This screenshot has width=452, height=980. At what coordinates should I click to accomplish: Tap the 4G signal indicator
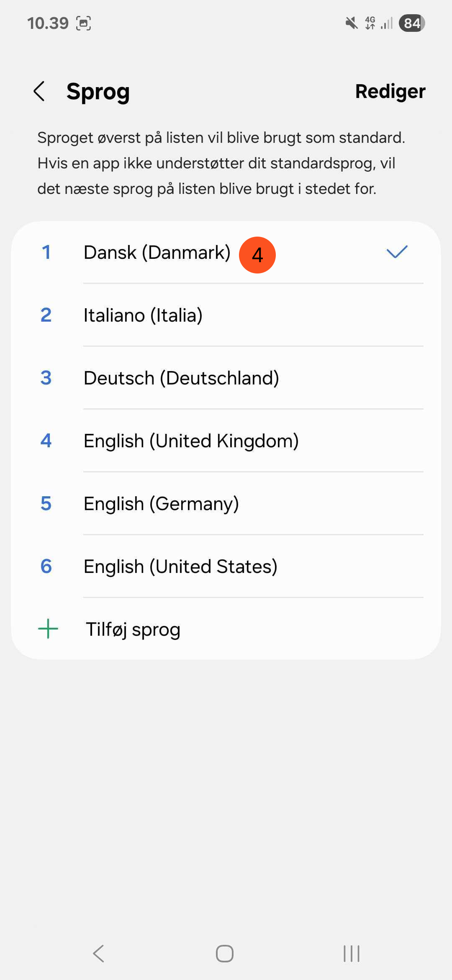click(370, 23)
